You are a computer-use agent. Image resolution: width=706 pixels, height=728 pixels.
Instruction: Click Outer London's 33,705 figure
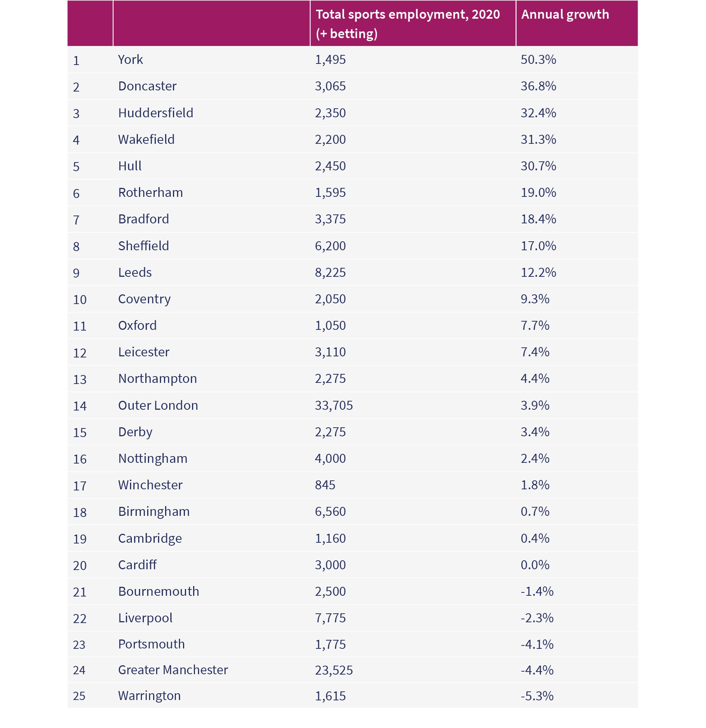[x=334, y=405]
